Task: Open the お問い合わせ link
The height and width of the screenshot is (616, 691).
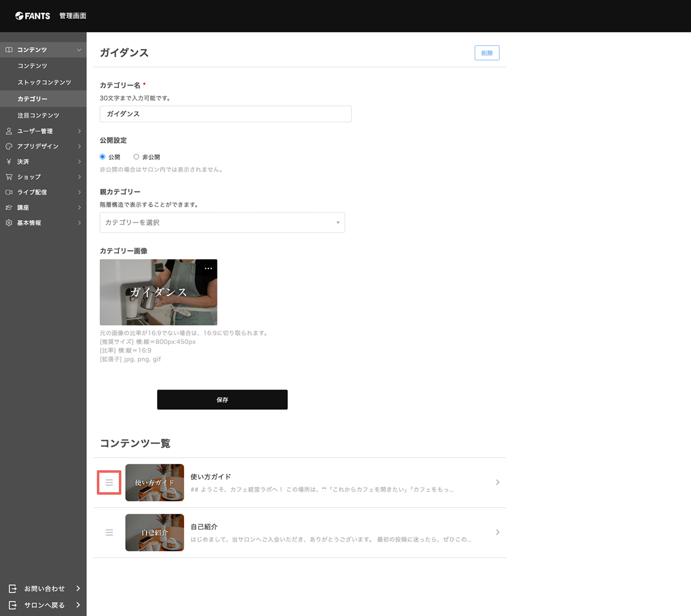Action: (x=44, y=589)
